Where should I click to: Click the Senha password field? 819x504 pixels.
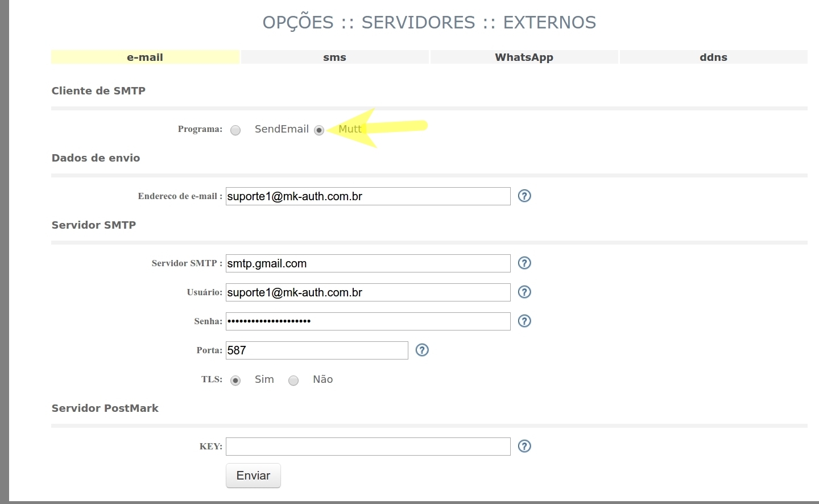point(367,321)
